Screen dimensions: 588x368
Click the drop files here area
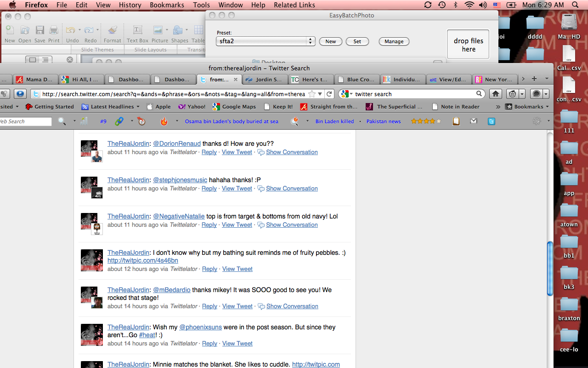click(x=468, y=45)
